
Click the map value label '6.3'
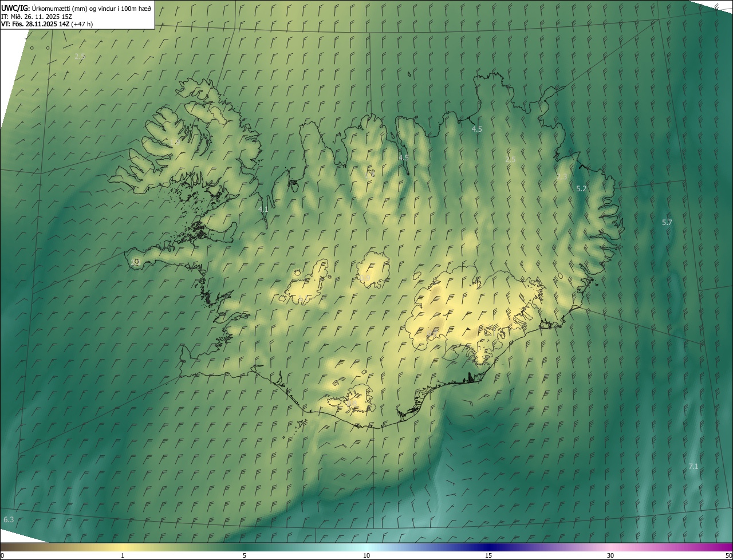[x=9, y=519]
